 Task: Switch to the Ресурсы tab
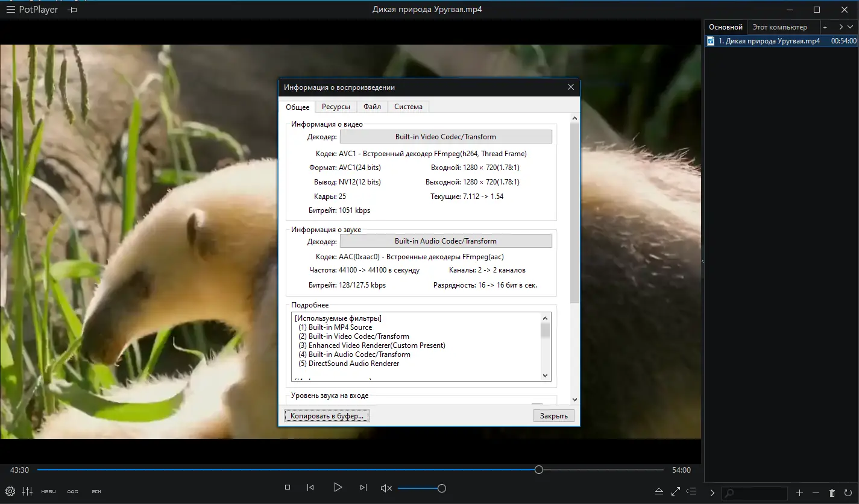336,107
